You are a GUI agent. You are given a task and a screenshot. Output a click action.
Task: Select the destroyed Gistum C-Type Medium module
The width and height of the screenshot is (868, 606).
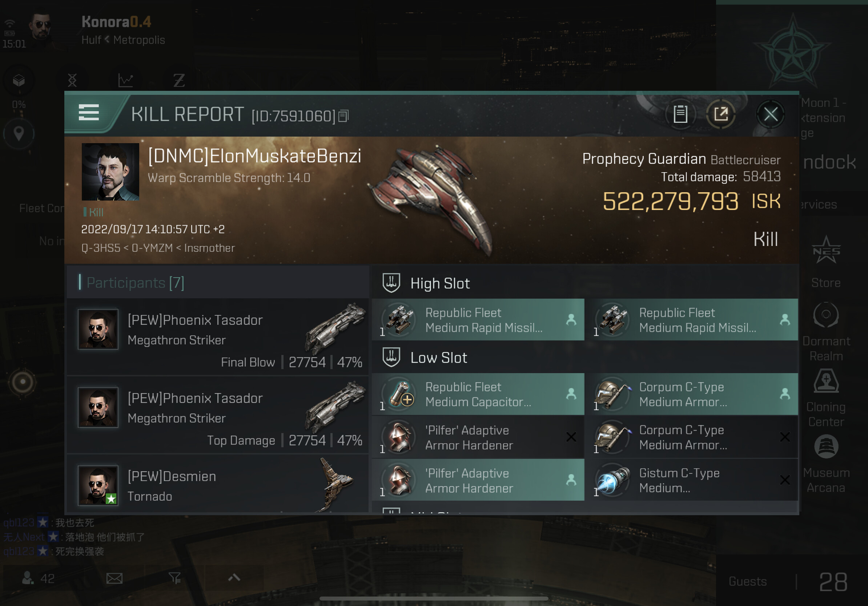click(691, 480)
